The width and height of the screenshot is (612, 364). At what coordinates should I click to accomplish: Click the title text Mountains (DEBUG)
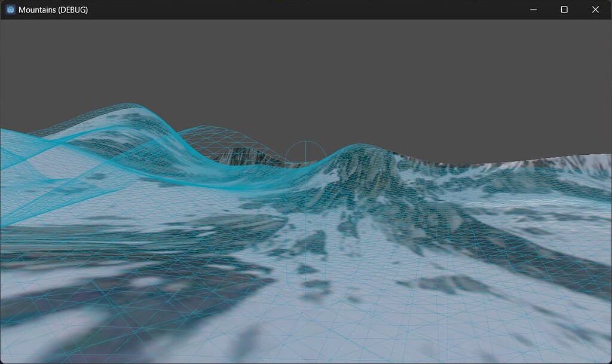coord(53,10)
